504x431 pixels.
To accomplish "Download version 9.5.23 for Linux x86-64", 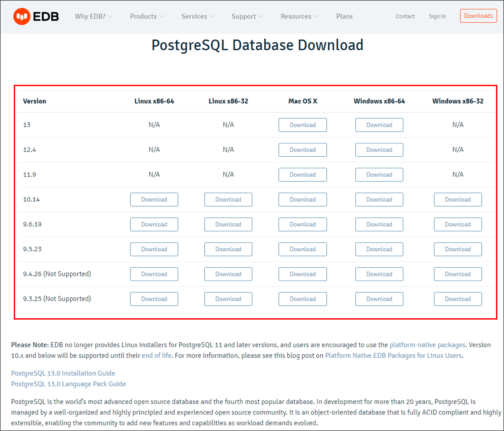I will click(154, 249).
